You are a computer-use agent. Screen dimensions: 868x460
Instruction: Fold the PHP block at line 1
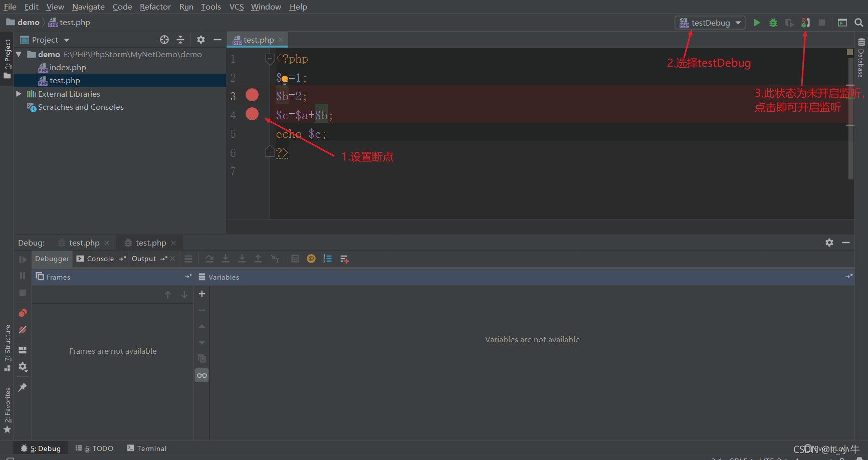click(270, 59)
